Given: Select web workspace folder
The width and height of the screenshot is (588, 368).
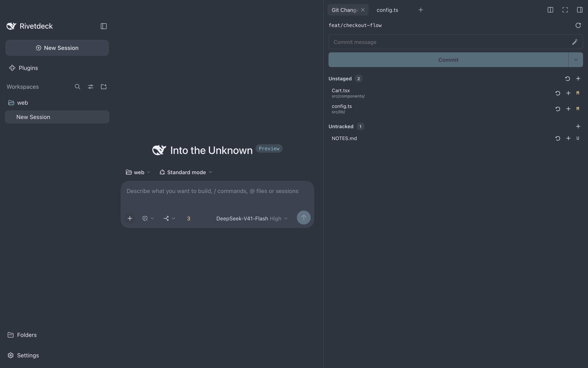Looking at the screenshot, I should 57,103.
